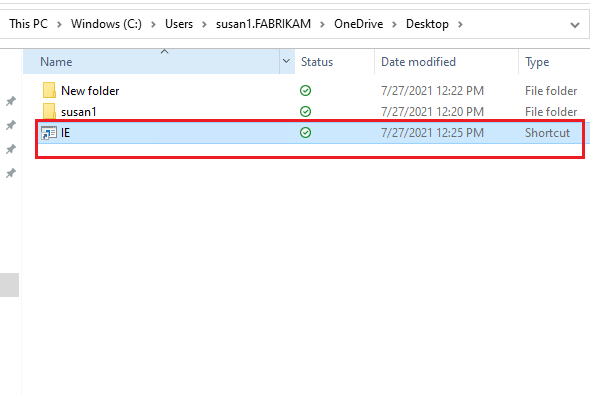The height and width of the screenshot is (395, 590).
Task: Open the Name column filter dropdown
Action: pos(286,61)
